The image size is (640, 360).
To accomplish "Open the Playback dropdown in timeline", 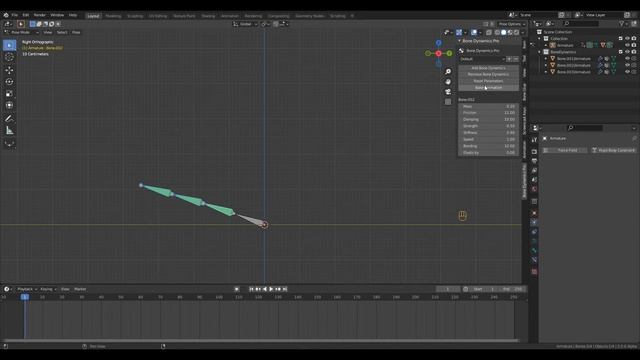I will 27,289.
